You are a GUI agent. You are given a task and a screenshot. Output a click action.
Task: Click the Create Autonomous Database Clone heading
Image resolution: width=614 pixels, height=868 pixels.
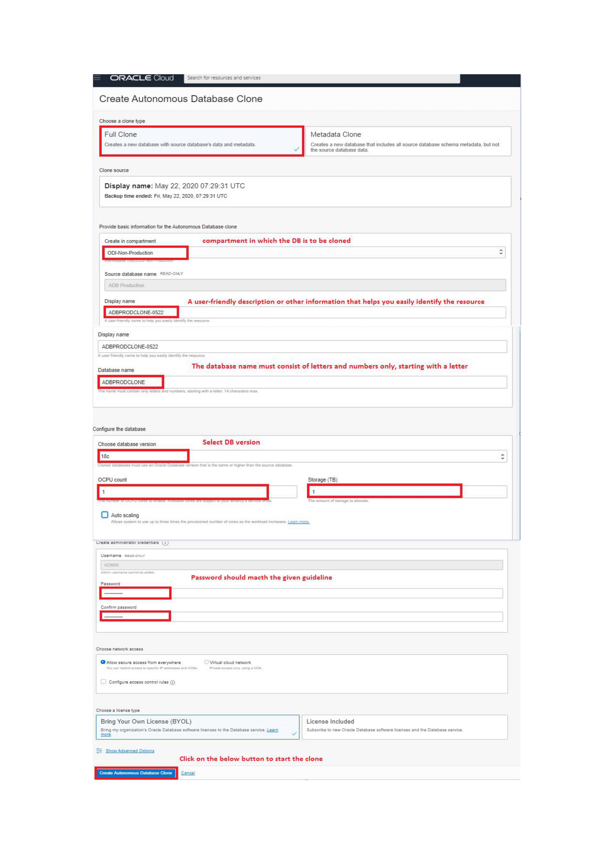tap(181, 99)
